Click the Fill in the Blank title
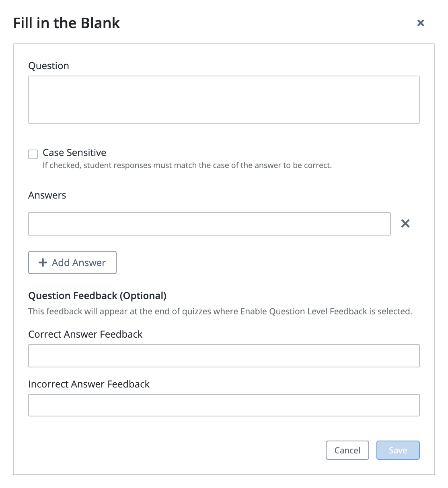Image resolution: width=448 pixels, height=488 pixels. tap(66, 23)
